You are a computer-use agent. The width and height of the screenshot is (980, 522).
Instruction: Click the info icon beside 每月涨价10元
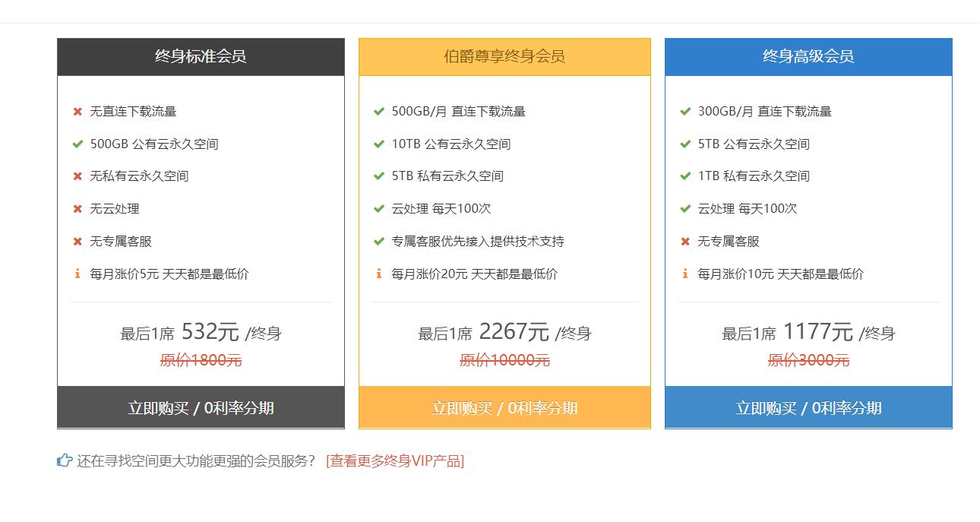click(x=683, y=274)
